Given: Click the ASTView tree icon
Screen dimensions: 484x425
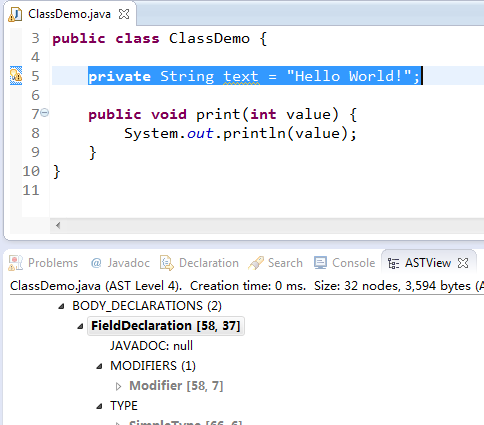Looking at the screenshot, I should coord(393,263).
